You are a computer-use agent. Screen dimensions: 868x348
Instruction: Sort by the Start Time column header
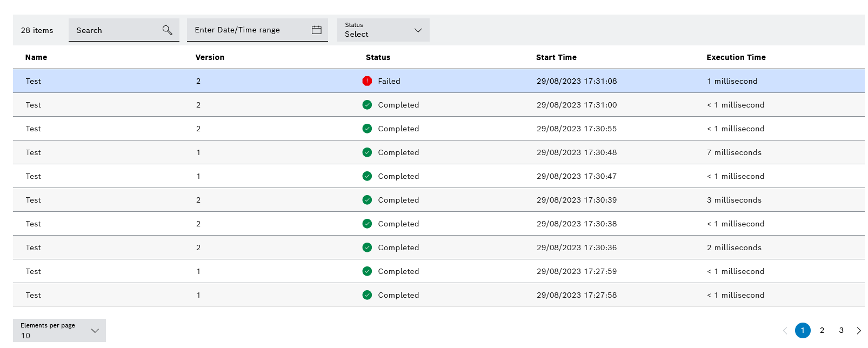(x=556, y=57)
